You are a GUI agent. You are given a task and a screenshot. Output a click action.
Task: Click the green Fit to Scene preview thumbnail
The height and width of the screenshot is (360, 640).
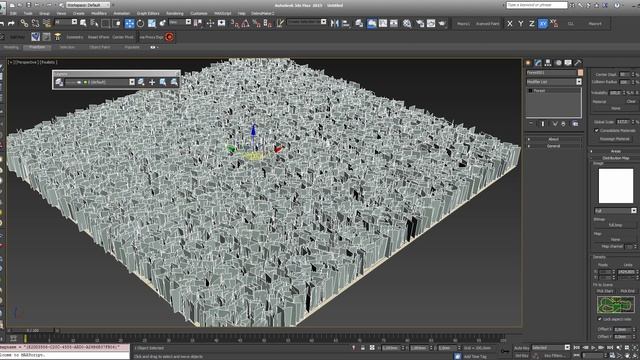point(616,304)
